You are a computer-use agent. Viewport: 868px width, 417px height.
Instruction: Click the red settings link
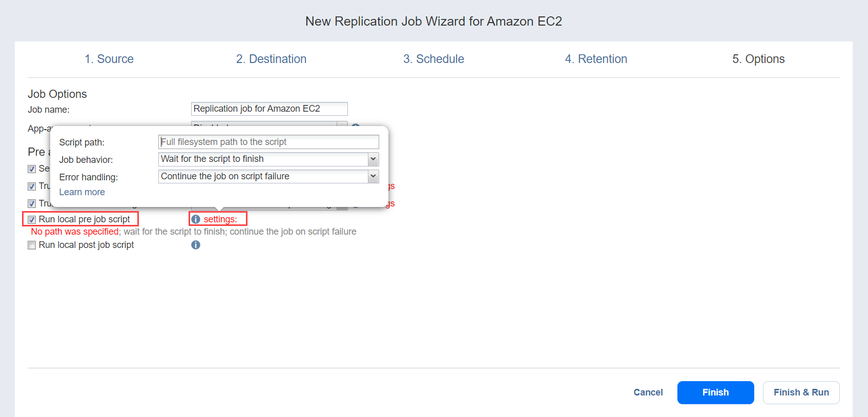(x=220, y=219)
